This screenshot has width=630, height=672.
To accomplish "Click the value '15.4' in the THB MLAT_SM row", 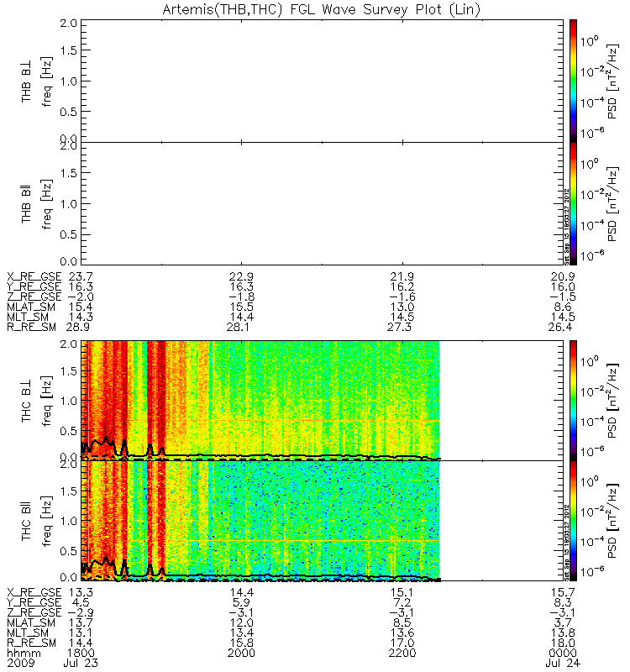I will tap(81, 307).
